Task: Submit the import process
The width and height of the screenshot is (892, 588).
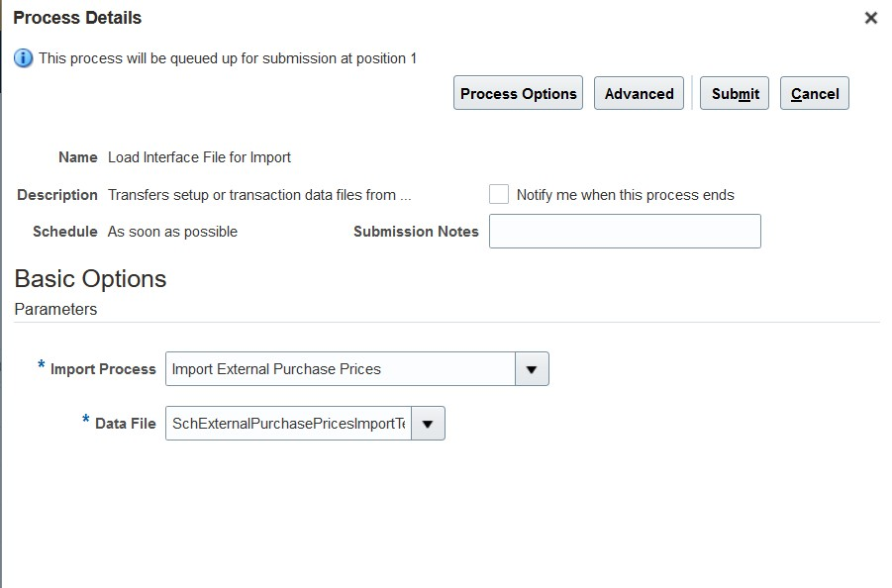Action: click(x=735, y=93)
